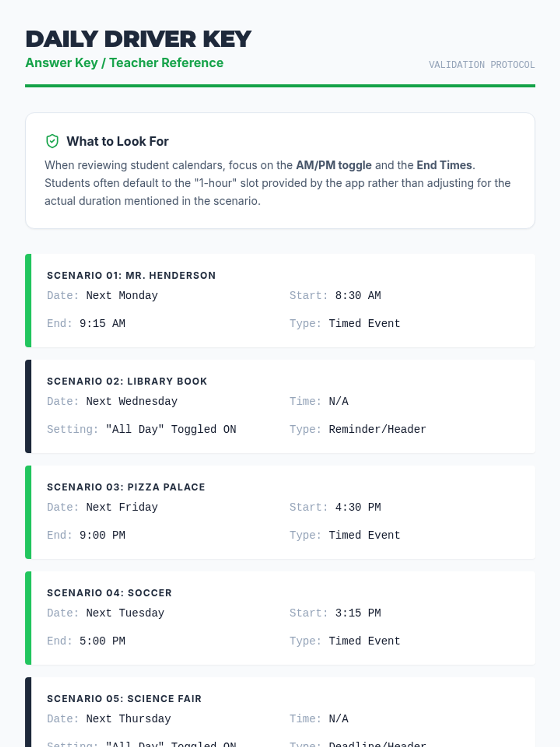
Task: Click Reminder/Header type value
Action: point(377,430)
